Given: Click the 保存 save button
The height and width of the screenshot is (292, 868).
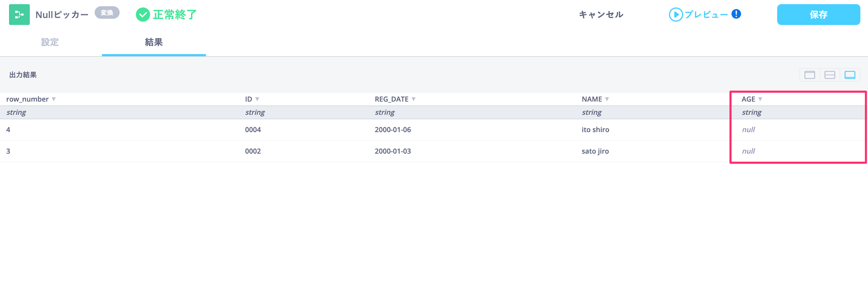Looking at the screenshot, I should click(x=818, y=15).
